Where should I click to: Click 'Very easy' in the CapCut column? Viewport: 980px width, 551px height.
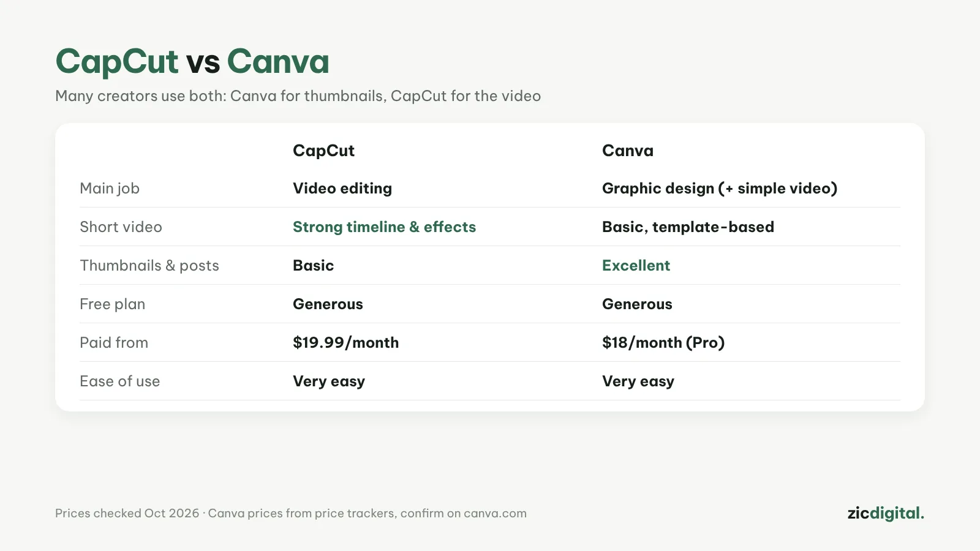coord(329,381)
